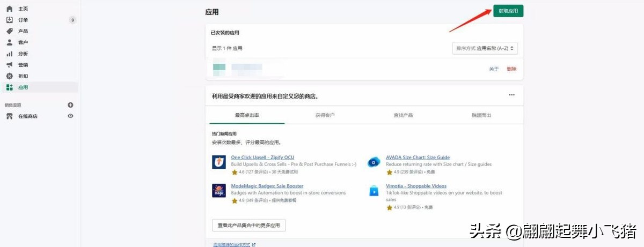Click the 折扣 discounts icon
Image resolution: width=644 pixels, height=247 pixels.
(x=9, y=76)
